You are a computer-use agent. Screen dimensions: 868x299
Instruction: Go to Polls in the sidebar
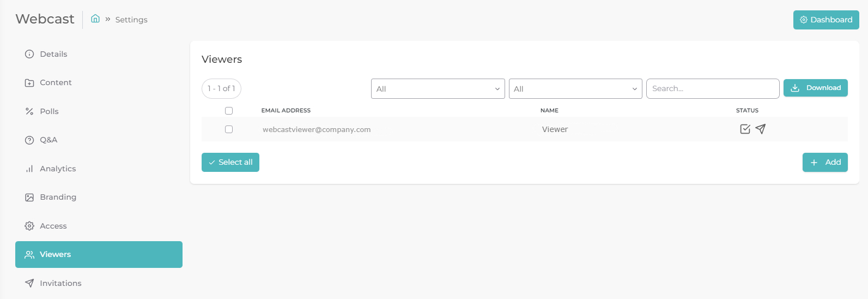pos(99,111)
